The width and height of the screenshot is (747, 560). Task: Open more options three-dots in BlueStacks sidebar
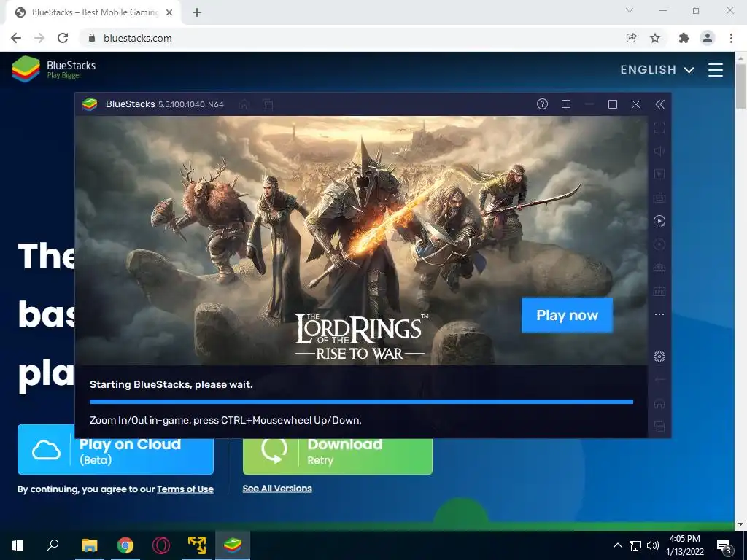(659, 314)
